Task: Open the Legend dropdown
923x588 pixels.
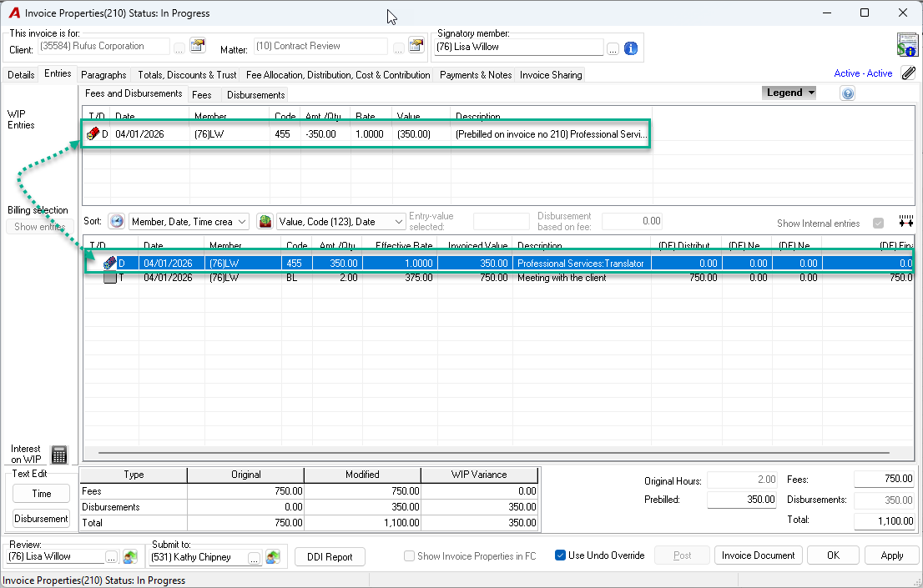Action: pyautogui.click(x=789, y=93)
